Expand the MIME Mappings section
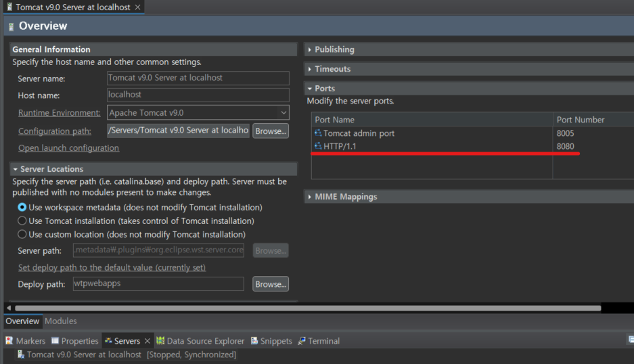Image resolution: width=634 pixels, height=364 pixels. pyautogui.click(x=309, y=197)
